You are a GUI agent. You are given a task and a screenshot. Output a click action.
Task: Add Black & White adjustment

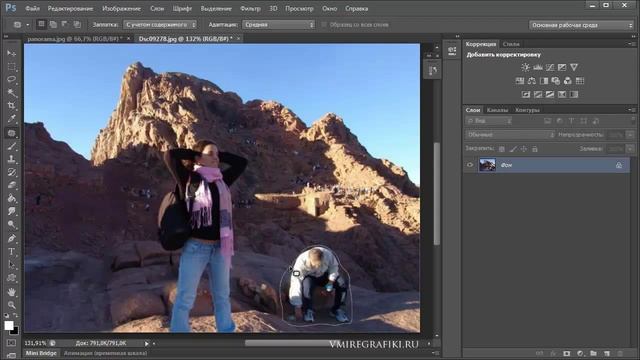pos(544,81)
